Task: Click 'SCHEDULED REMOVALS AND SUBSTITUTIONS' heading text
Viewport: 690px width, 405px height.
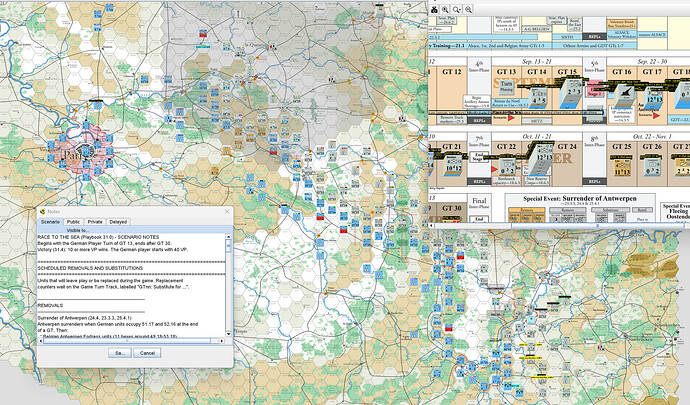Action: click(x=90, y=268)
